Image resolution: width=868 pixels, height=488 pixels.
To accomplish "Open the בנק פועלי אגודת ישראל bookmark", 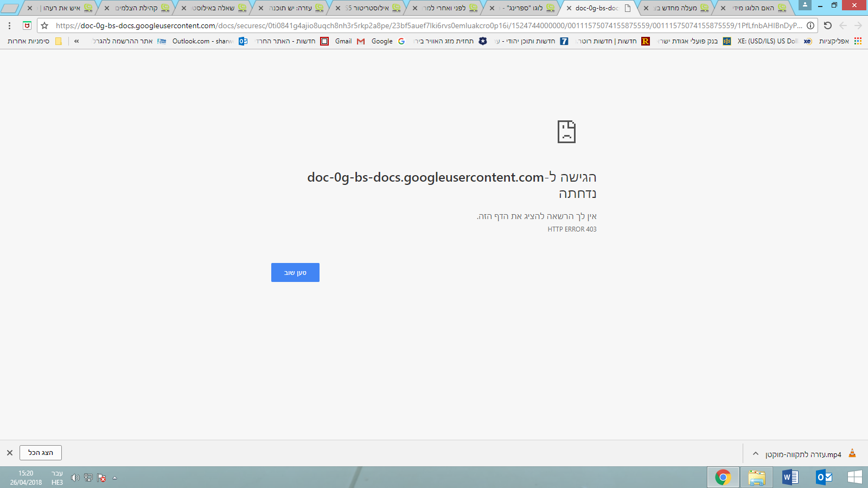I will point(694,41).
